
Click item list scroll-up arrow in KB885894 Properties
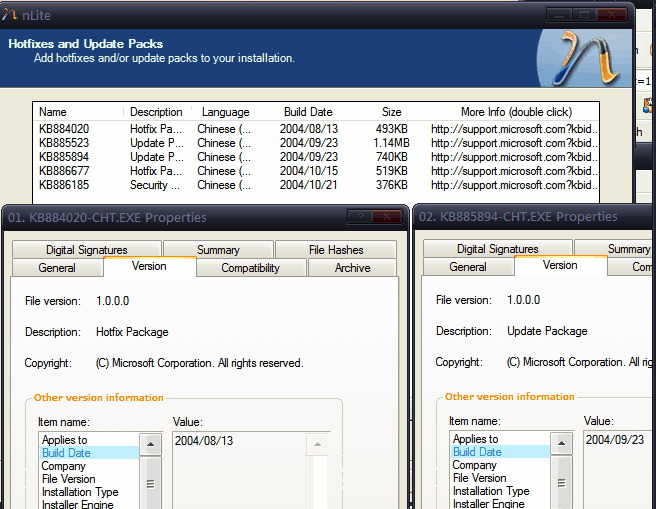561,443
